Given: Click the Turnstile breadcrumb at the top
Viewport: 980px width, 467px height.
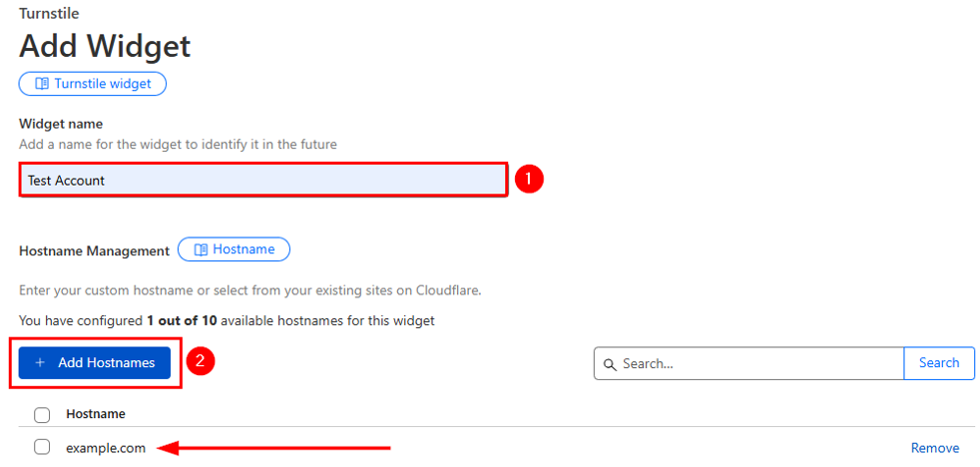Looking at the screenshot, I should tap(49, 14).
